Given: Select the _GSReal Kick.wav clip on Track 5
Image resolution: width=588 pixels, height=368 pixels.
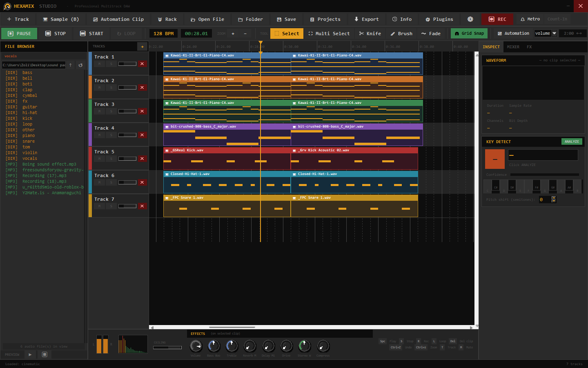Looking at the screenshot, I should 227,158.
